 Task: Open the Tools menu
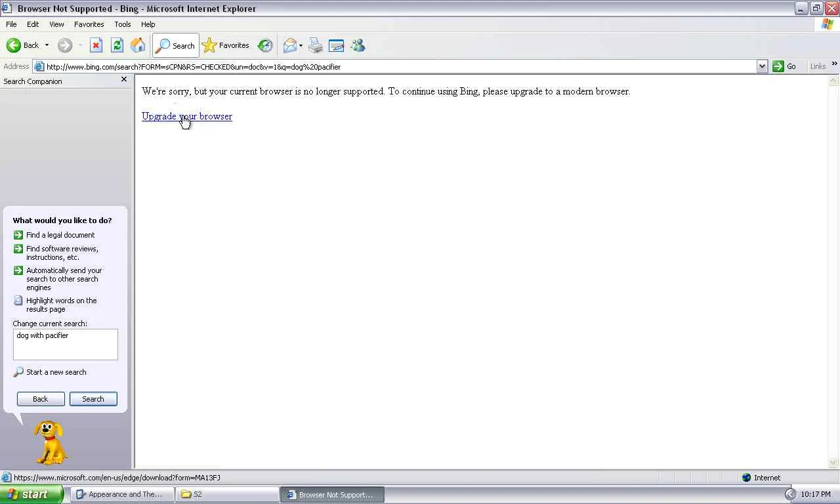point(123,24)
